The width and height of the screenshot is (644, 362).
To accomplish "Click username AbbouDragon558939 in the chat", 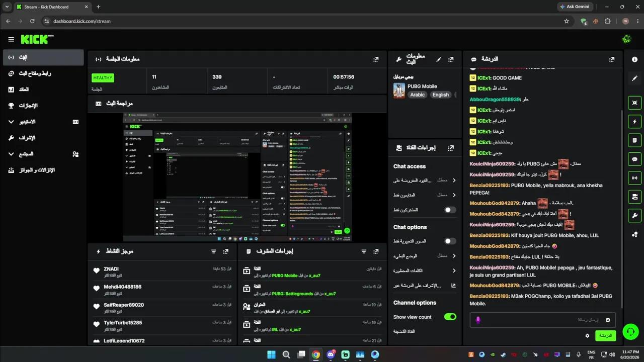I will (x=495, y=100).
